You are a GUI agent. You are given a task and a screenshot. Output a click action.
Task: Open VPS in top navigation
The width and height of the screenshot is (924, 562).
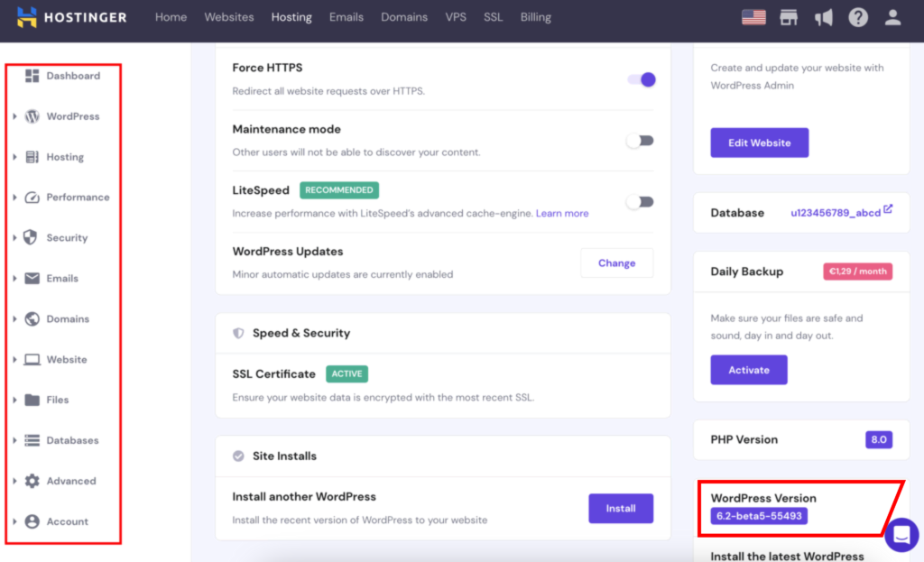pos(456,17)
